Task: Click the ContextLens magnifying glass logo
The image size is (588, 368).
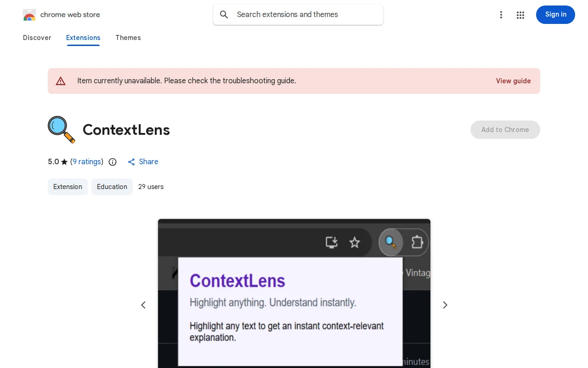Action: point(62,130)
